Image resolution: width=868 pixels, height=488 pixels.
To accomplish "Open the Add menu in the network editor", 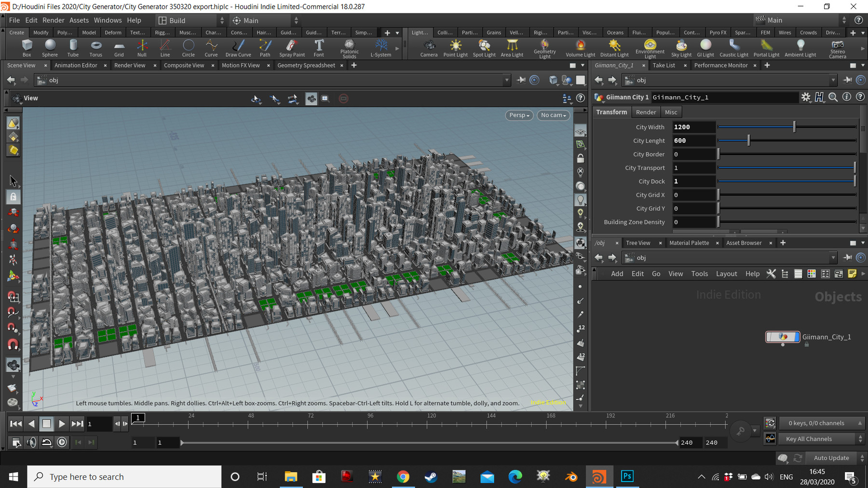I will pos(617,273).
